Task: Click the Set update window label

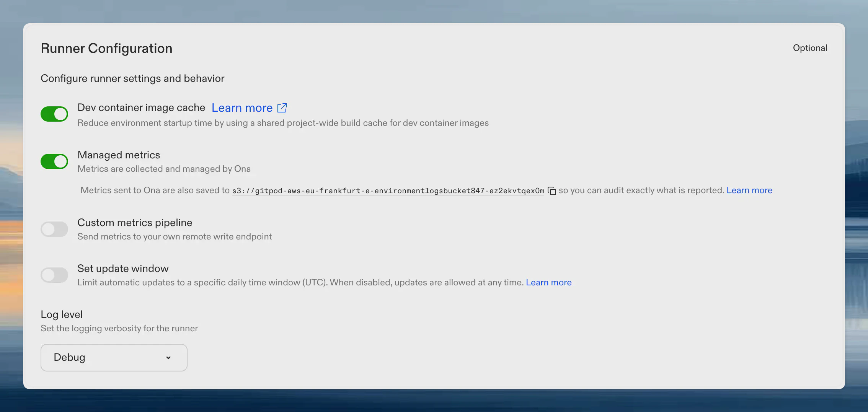Action: [123, 268]
